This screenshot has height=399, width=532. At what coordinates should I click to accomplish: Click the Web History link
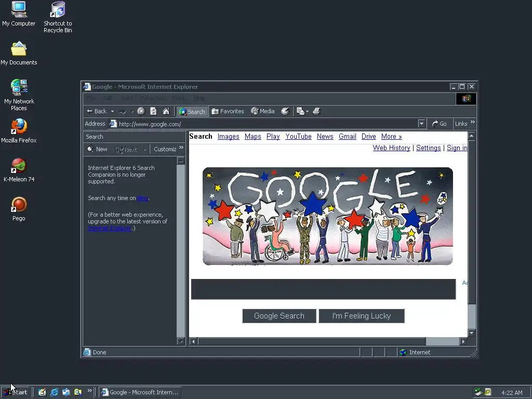pyautogui.click(x=392, y=148)
